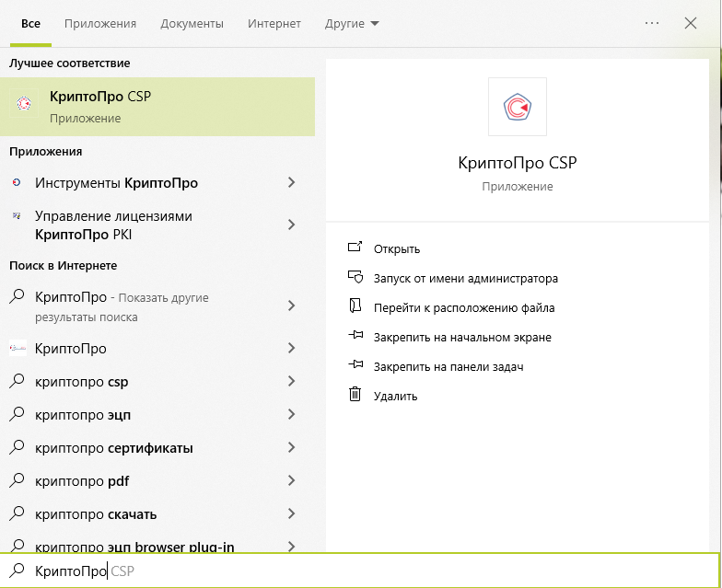Expand криптопро сертификаты suggestion arrow
722x588 pixels.
[x=291, y=447]
